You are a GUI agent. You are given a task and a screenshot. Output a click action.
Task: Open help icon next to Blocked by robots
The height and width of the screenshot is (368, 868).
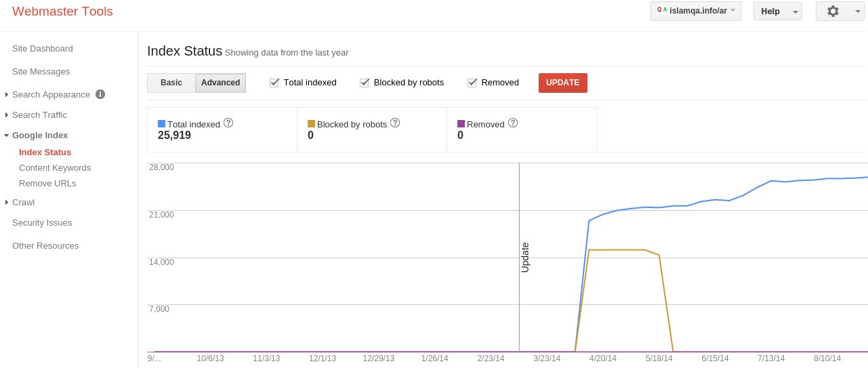(395, 123)
